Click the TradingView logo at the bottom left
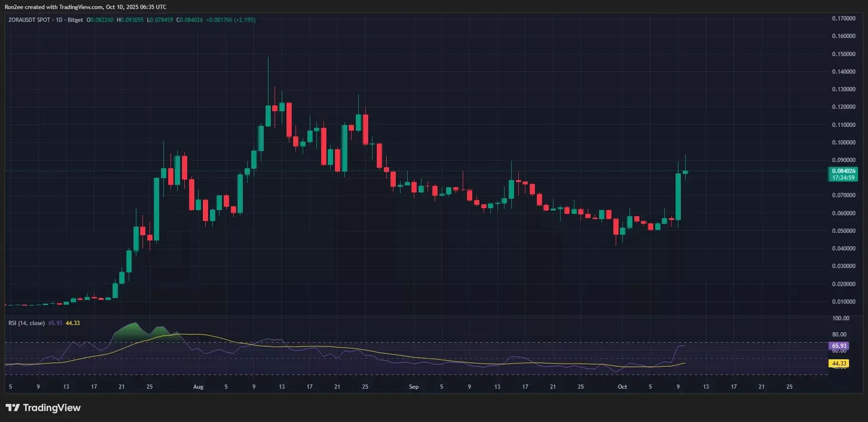The width and height of the screenshot is (868, 422). pos(43,408)
